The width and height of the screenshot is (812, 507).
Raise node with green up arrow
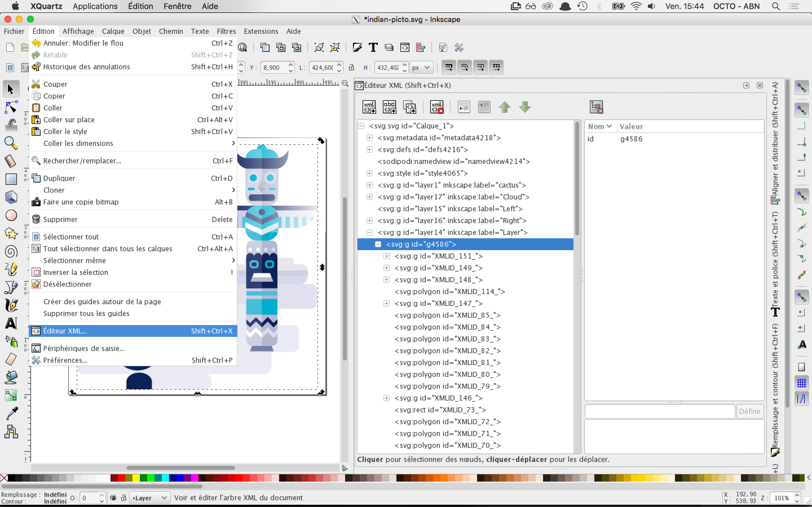click(504, 107)
